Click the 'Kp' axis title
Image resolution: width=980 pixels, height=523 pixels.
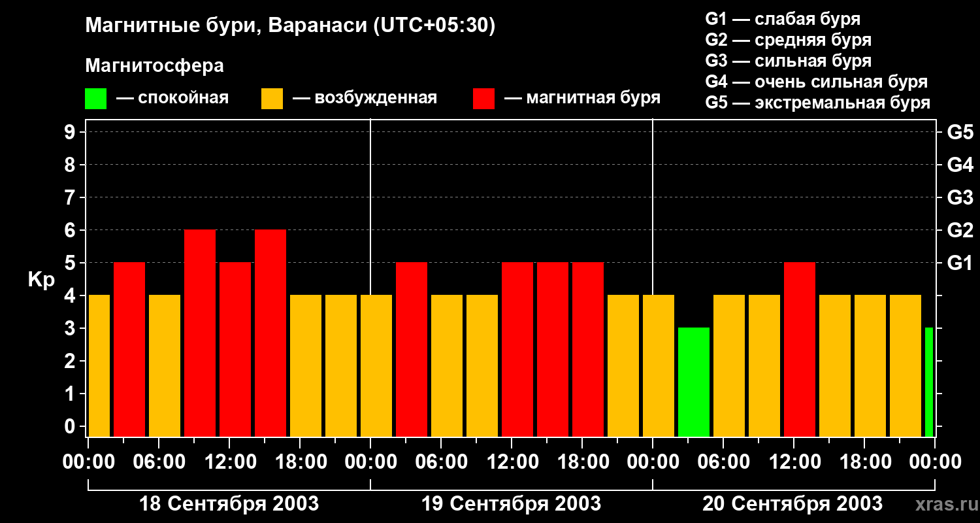[x=41, y=279]
